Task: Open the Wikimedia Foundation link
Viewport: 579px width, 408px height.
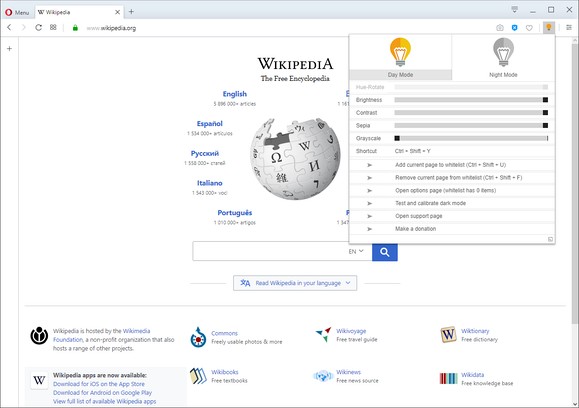Action: [102, 335]
